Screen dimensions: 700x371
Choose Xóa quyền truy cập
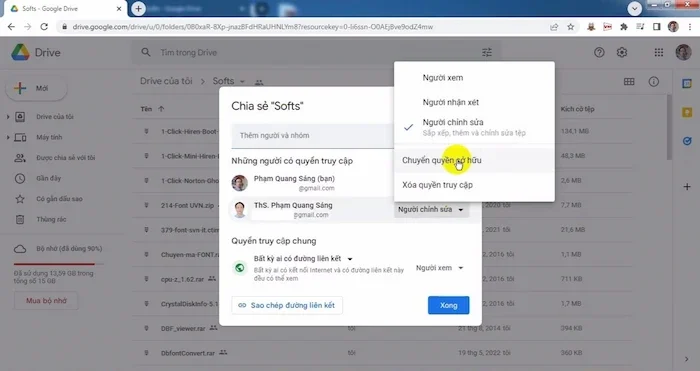pos(474,185)
